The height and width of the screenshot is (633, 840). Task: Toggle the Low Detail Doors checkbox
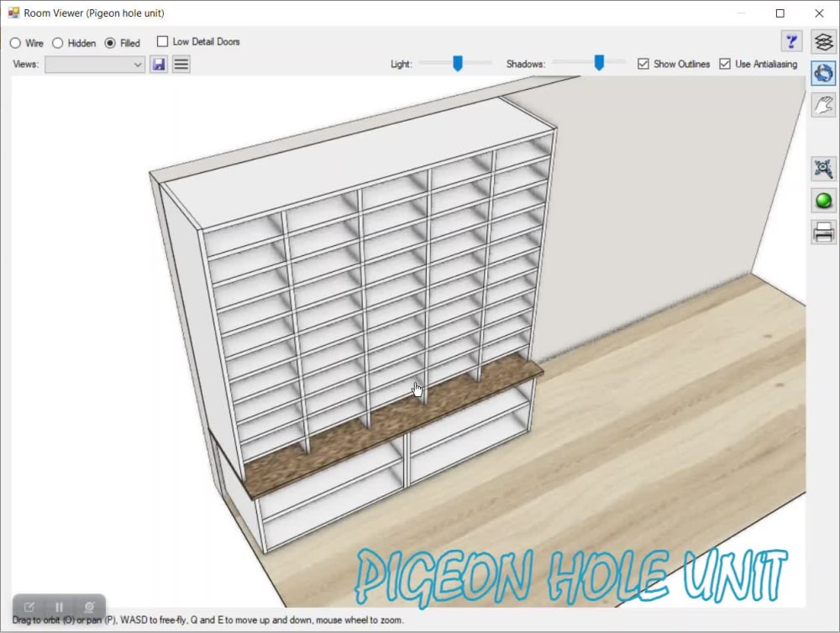tap(162, 41)
